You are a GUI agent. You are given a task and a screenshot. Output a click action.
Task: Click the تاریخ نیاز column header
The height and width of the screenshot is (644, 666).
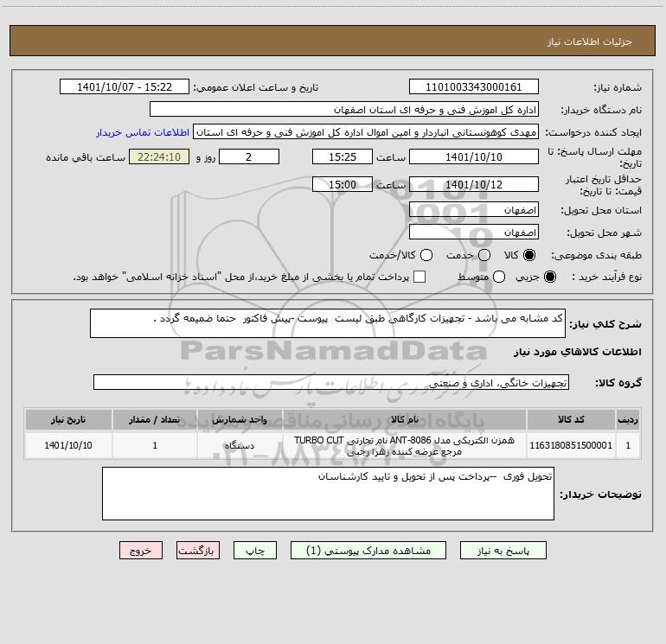(68, 420)
